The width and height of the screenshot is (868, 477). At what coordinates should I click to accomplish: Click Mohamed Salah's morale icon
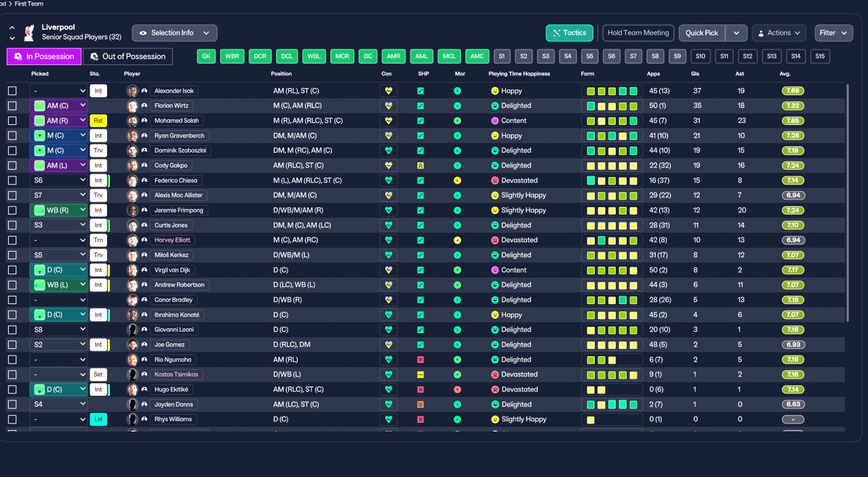pos(457,121)
